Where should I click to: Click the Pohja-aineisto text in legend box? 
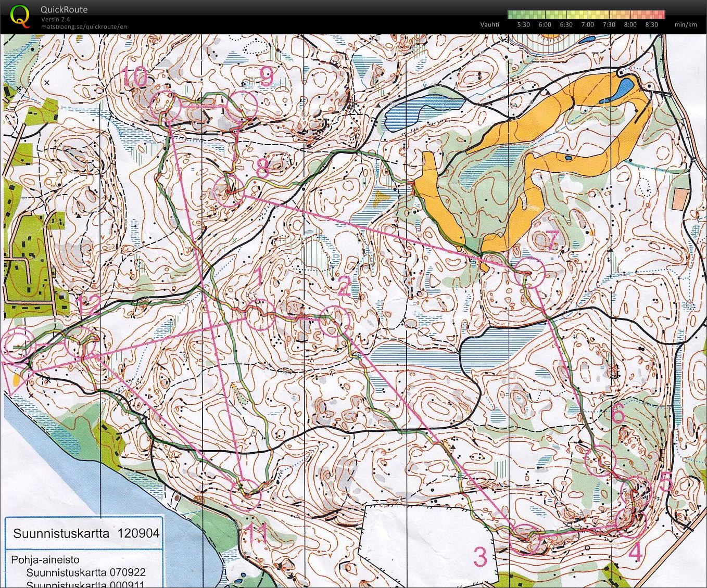[x=45, y=559]
